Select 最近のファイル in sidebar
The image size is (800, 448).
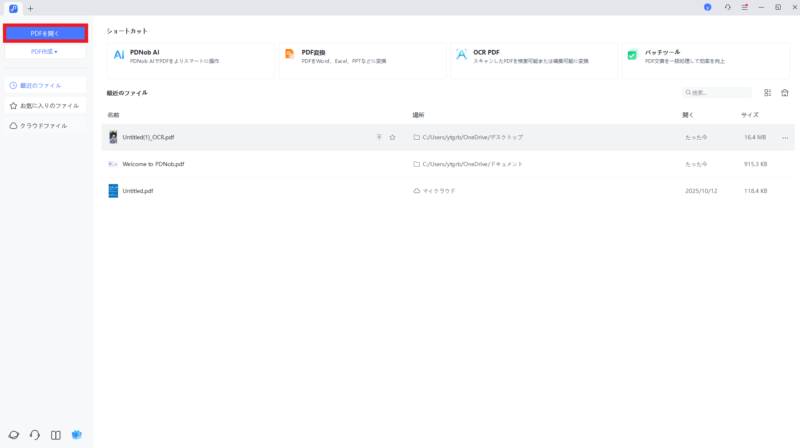coord(45,86)
